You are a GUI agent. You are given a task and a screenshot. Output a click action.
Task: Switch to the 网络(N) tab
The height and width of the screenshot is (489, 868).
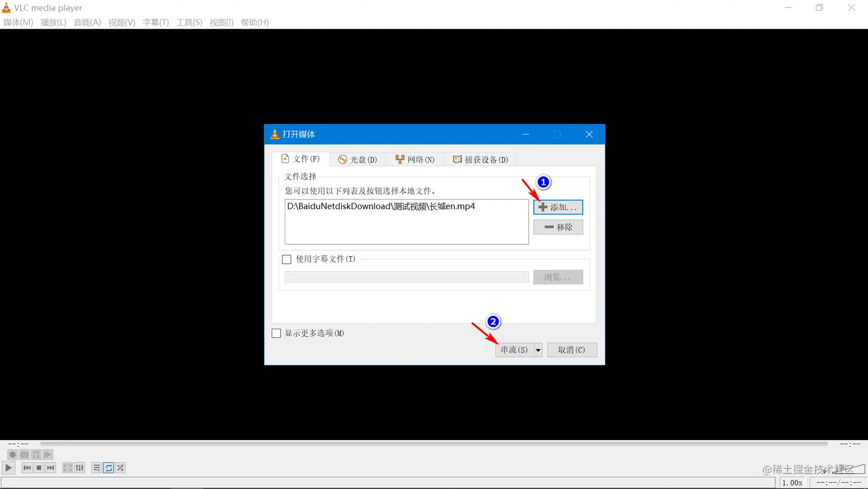click(x=415, y=160)
